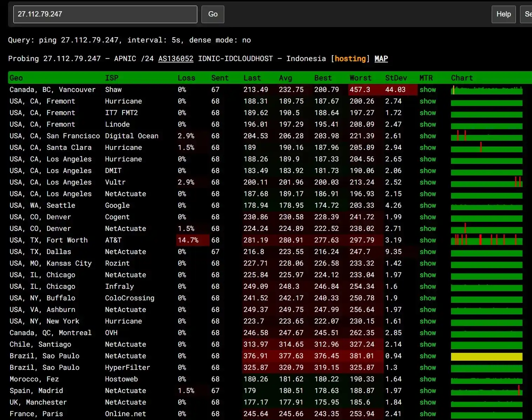
Task: Show MTR for Fez Hostoweb
Action: pos(428,379)
